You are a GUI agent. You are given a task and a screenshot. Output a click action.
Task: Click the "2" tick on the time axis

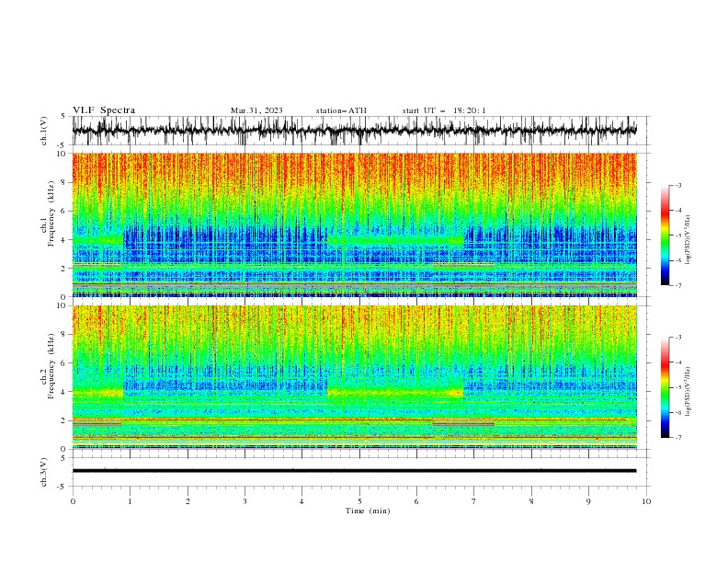click(x=188, y=501)
